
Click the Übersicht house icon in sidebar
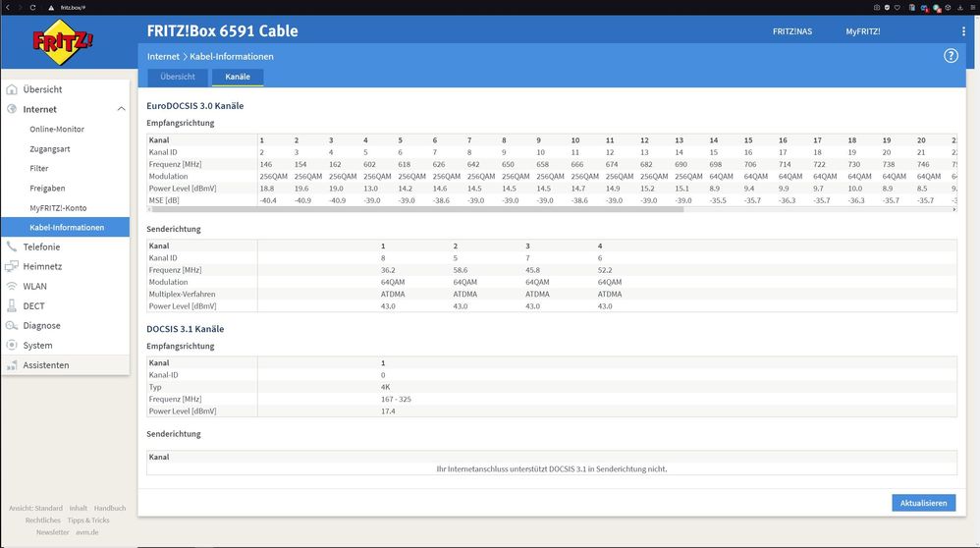pos(12,89)
